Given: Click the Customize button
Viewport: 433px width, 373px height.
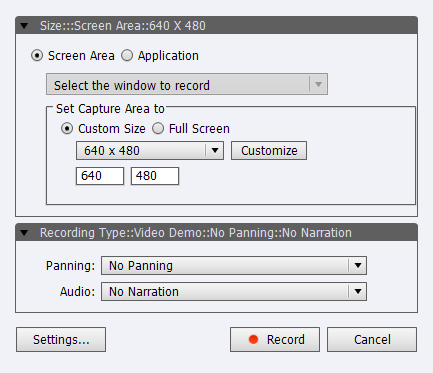Looking at the screenshot, I should 269,151.
